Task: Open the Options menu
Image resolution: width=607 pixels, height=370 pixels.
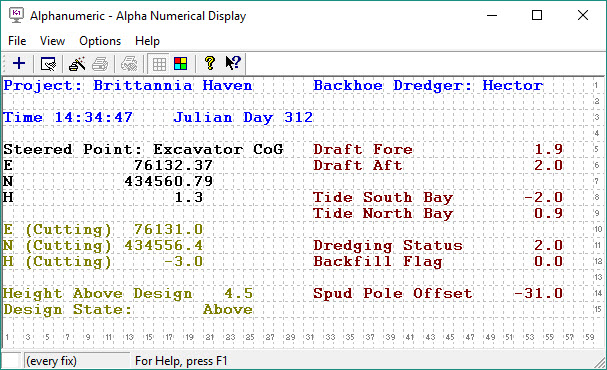Action: [x=100, y=41]
